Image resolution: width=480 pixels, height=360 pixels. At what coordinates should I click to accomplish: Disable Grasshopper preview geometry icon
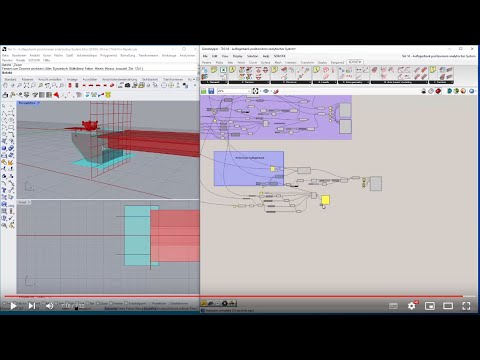424,91
